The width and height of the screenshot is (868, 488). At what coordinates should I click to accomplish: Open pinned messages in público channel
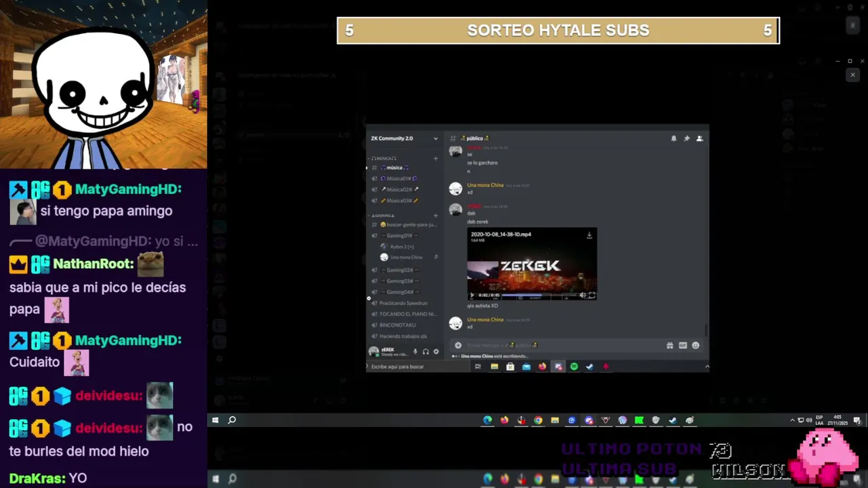click(x=686, y=138)
